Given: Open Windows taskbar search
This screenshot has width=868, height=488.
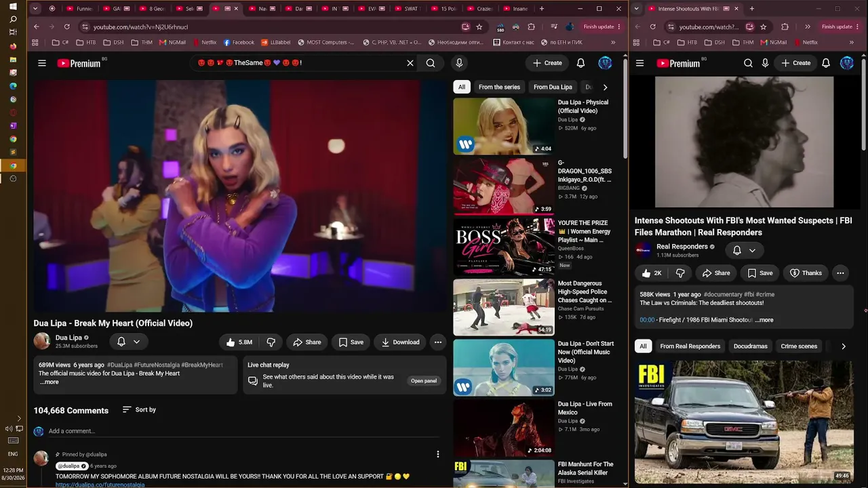Looking at the screenshot, I should click(13, 19).
